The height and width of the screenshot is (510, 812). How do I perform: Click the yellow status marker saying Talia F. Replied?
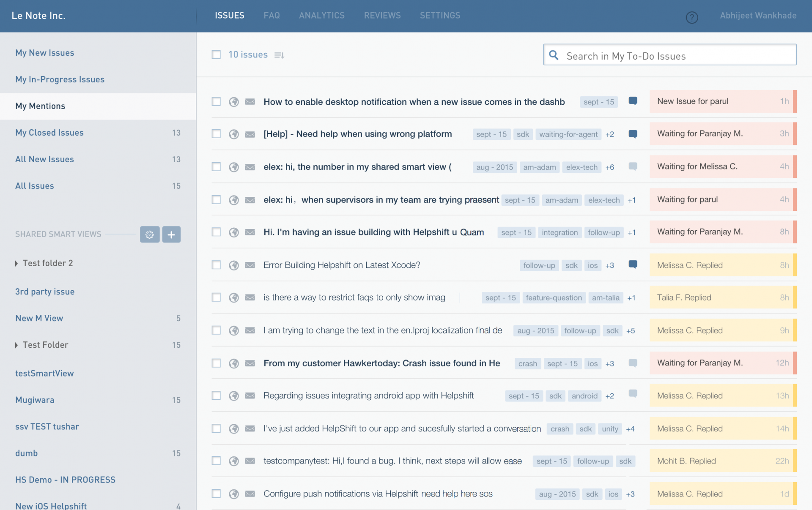pos(684,297)
